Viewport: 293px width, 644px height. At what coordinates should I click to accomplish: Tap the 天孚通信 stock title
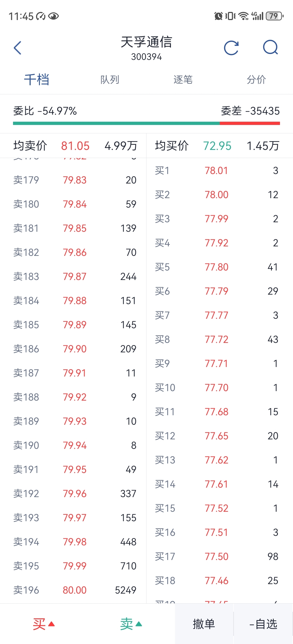point(146,42)
